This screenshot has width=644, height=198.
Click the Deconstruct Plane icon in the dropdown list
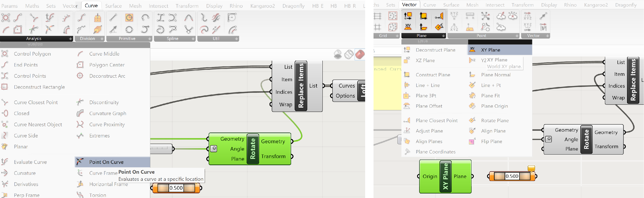[x=407, y=50]
